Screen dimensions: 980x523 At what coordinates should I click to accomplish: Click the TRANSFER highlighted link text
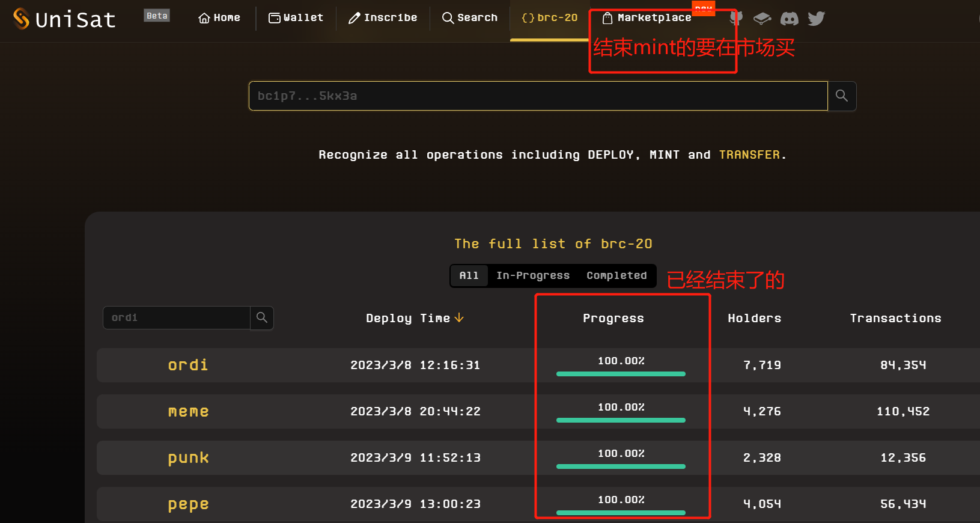(749, 154)
